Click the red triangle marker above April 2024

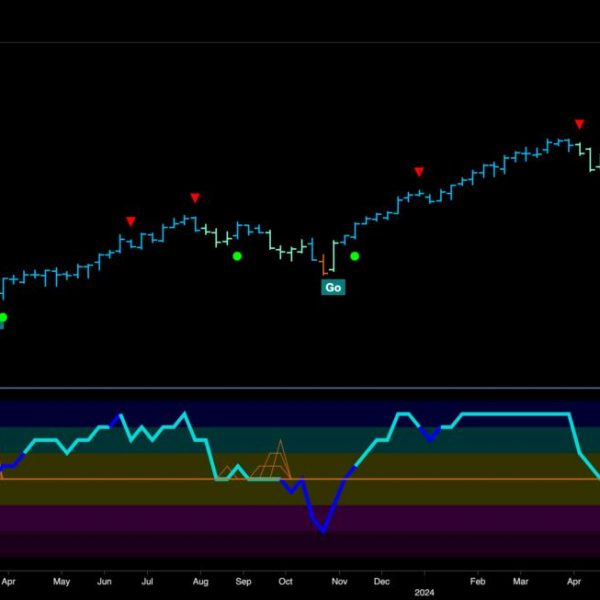click(579, 124)
